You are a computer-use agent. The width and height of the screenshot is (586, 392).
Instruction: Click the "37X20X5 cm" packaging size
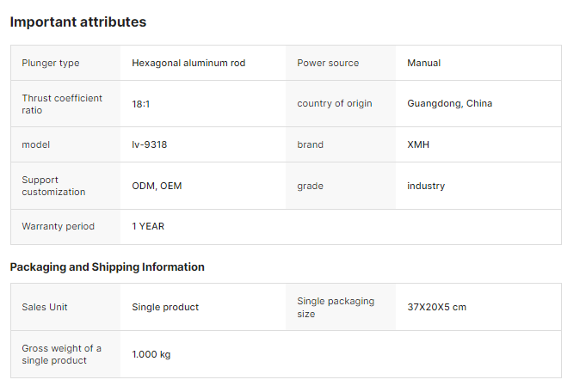[437, 307]
